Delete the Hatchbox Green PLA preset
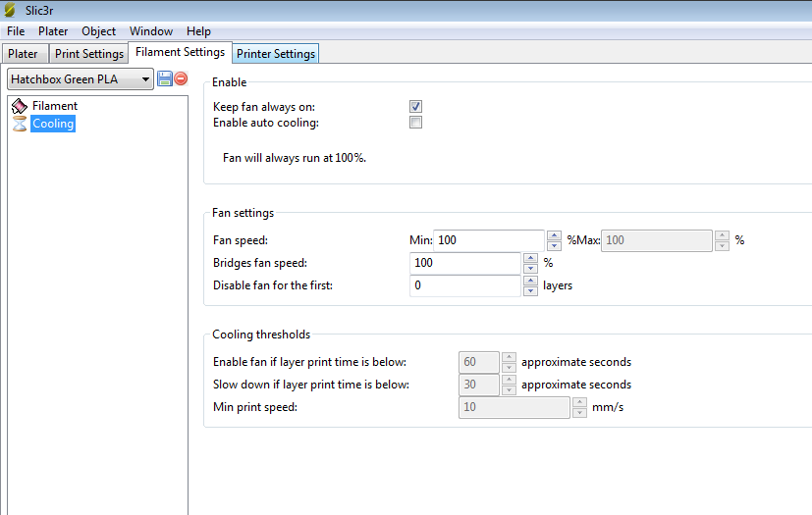This screenshot has width=812, height=515. click(x=181, y=78)
